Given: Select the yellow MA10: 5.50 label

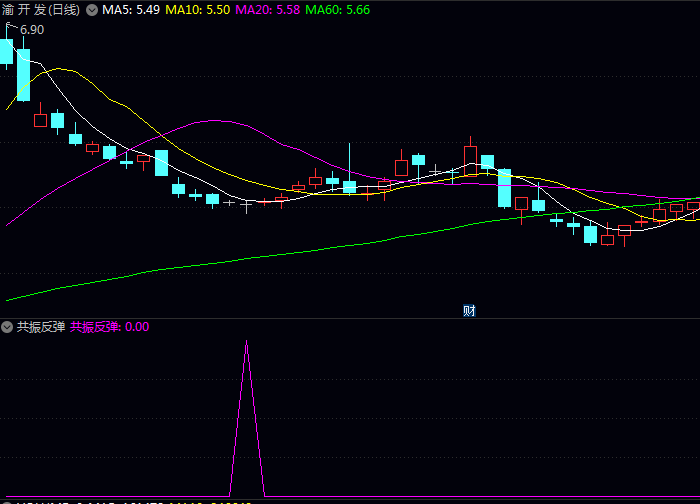Looking at the screenshot, I should 197,10.
